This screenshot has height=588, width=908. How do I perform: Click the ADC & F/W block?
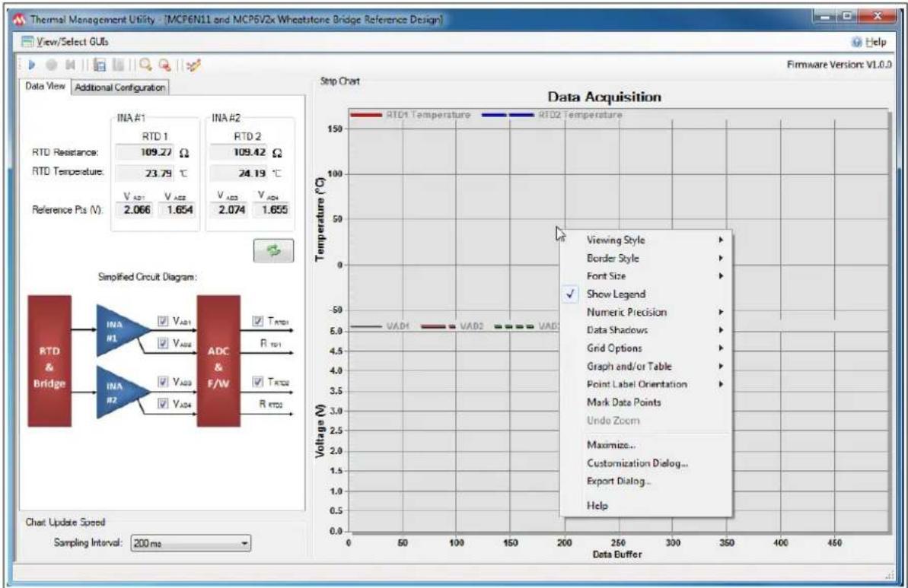tap(218, 361)
